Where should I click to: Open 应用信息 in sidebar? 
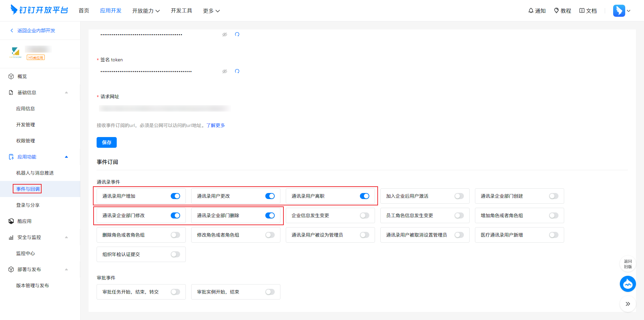click(25, 109)
